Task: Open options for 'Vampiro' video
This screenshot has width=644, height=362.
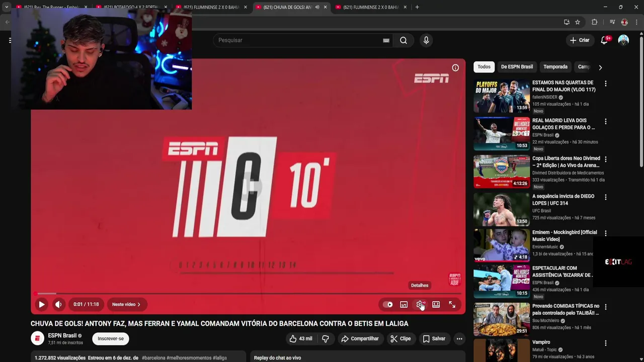Action: [x=606, y=343]
